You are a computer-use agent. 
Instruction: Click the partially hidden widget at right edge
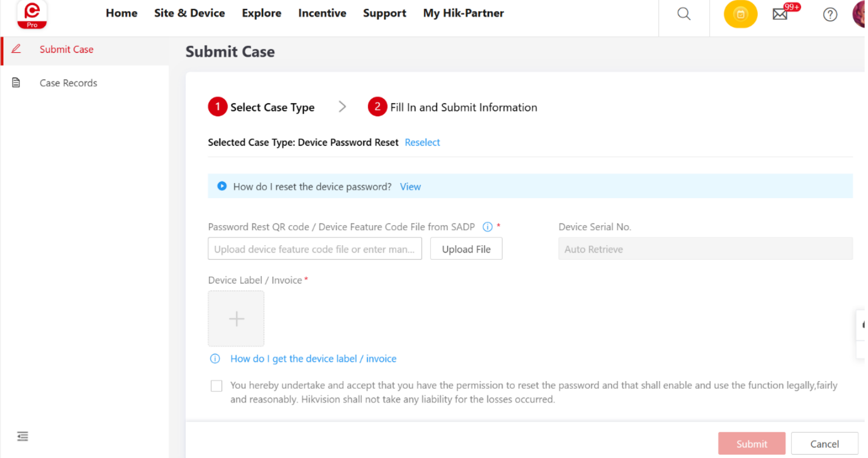click(861, 333)
